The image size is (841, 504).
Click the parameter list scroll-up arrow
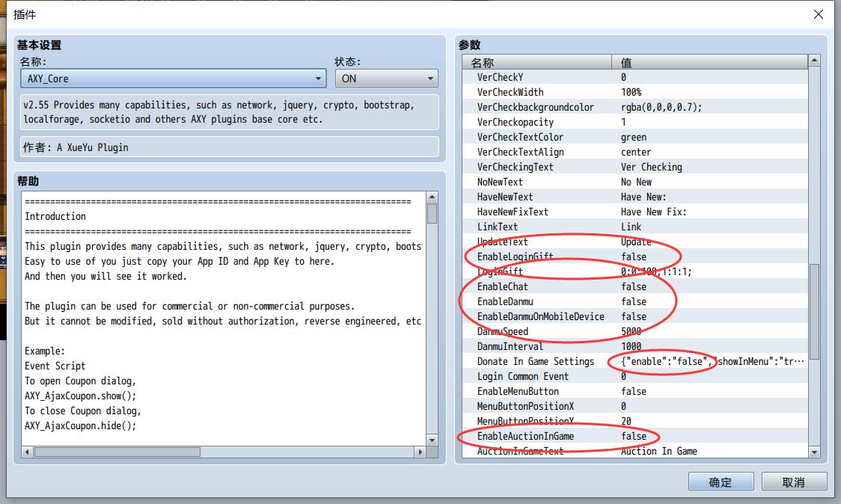pos(814,60)
